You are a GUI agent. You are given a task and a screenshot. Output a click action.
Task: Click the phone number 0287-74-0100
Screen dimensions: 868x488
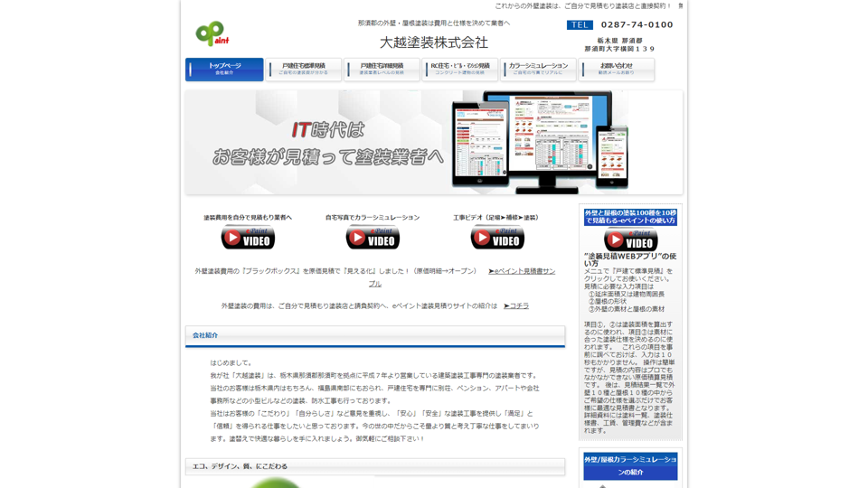coord(637,25)
